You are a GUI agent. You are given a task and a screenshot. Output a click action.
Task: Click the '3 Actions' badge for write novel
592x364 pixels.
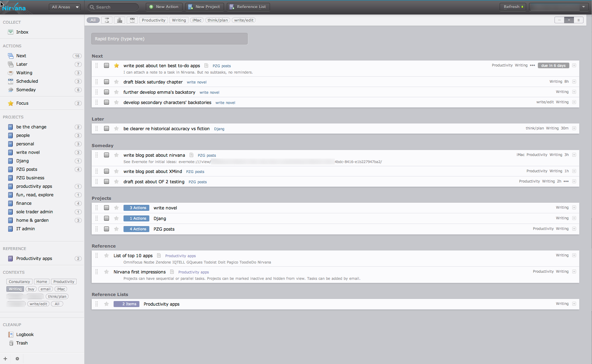coord(136,208)
